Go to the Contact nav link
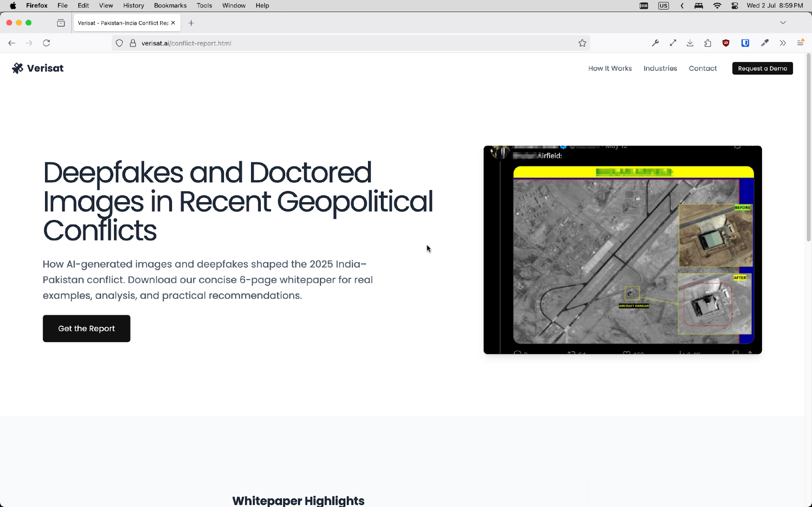Image resolution: width=812 pixels, height=507 pixels. (x=703, y=68)
